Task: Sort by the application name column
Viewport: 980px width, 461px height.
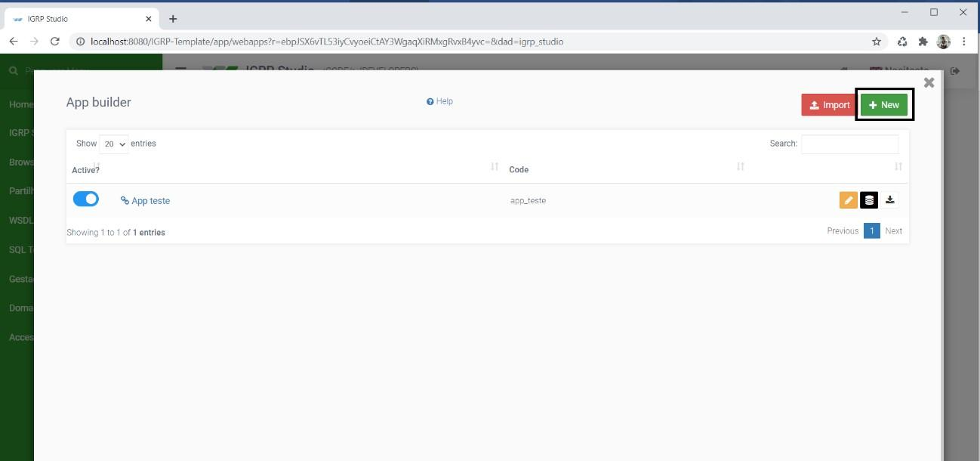Action: click(495, 166)
